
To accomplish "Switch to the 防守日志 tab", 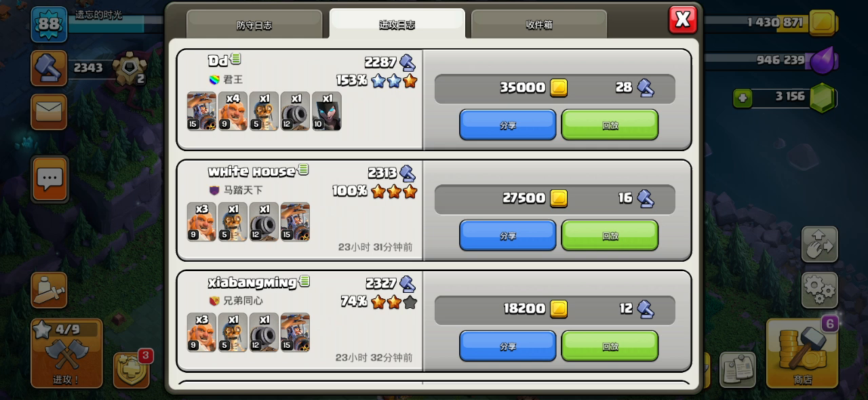I will point(254,24).
